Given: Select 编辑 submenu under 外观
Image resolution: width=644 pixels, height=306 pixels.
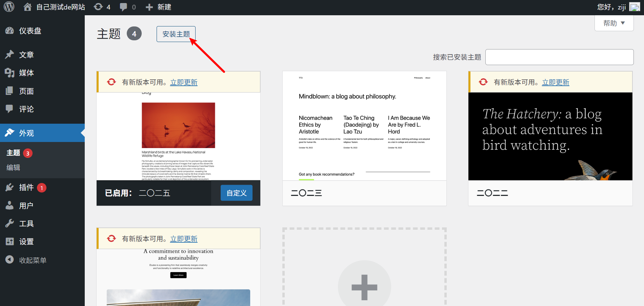Looking at the screenshot, I should [x=14, y=167].
